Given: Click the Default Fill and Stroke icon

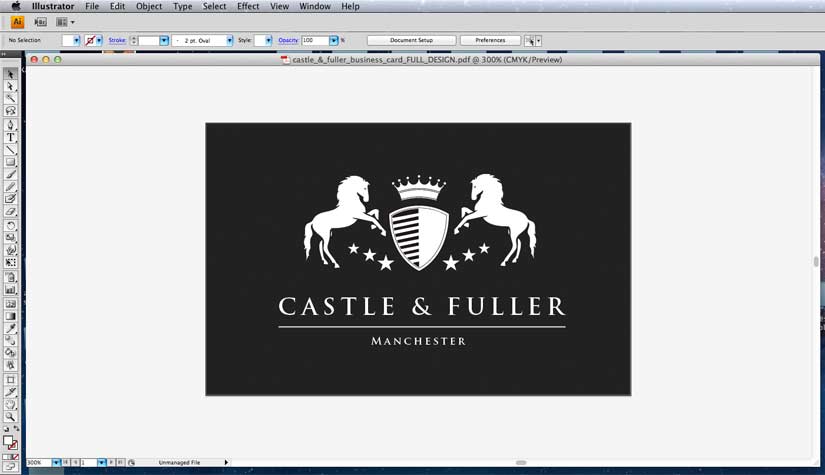Looking at the screenshot, I should (6, 429).
